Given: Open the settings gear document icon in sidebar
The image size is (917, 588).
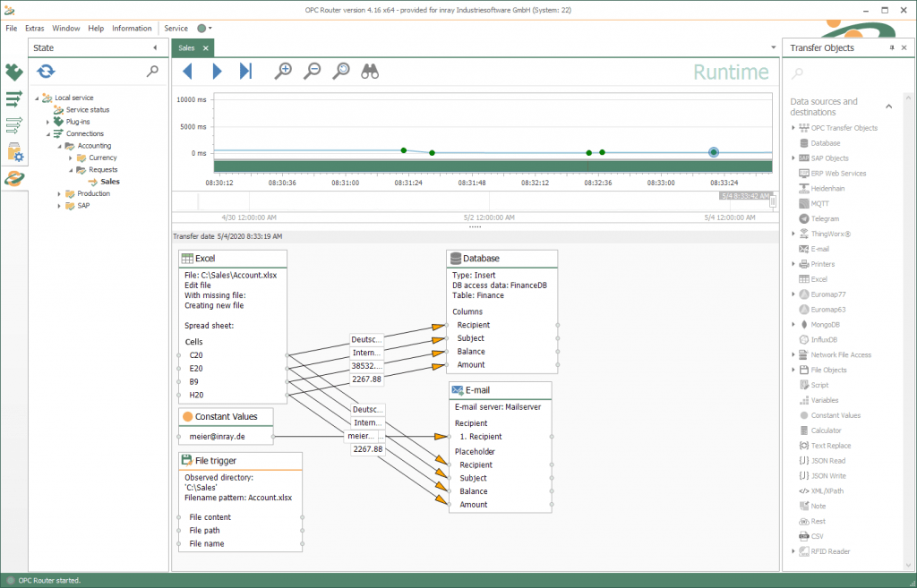Looking at the screenshot, I should (x=15, y=152).
